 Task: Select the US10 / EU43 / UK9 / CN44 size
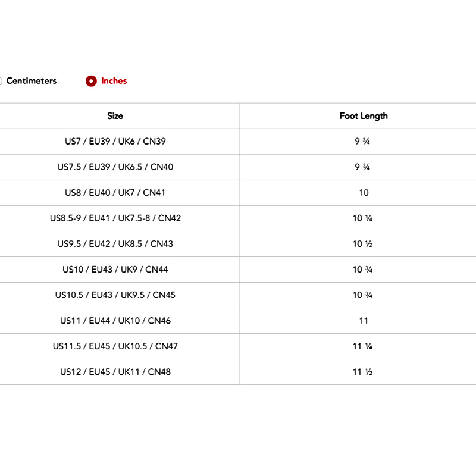115,270
